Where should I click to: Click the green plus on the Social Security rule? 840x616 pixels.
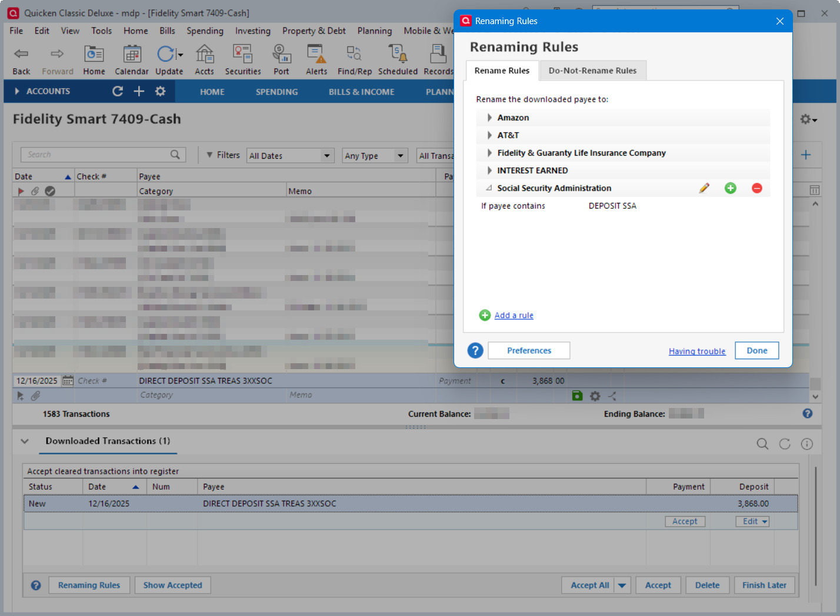731,188
